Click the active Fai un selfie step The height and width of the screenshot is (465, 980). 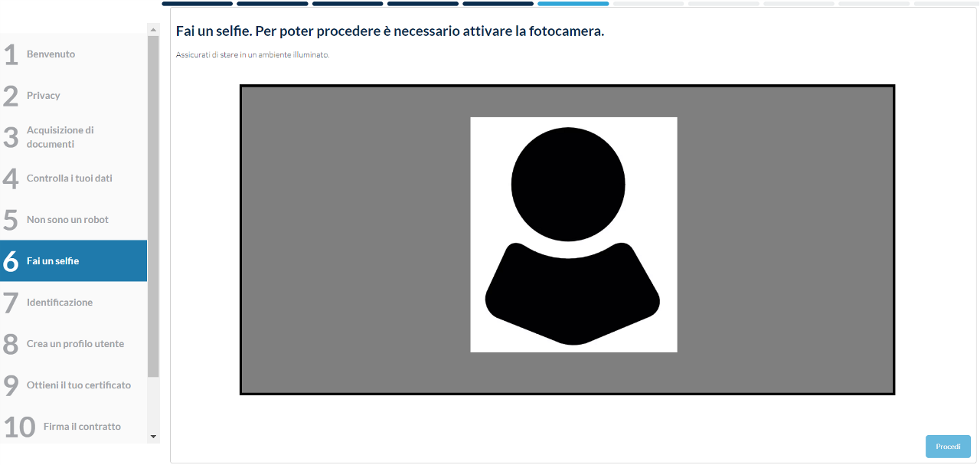tap(53, 261)
